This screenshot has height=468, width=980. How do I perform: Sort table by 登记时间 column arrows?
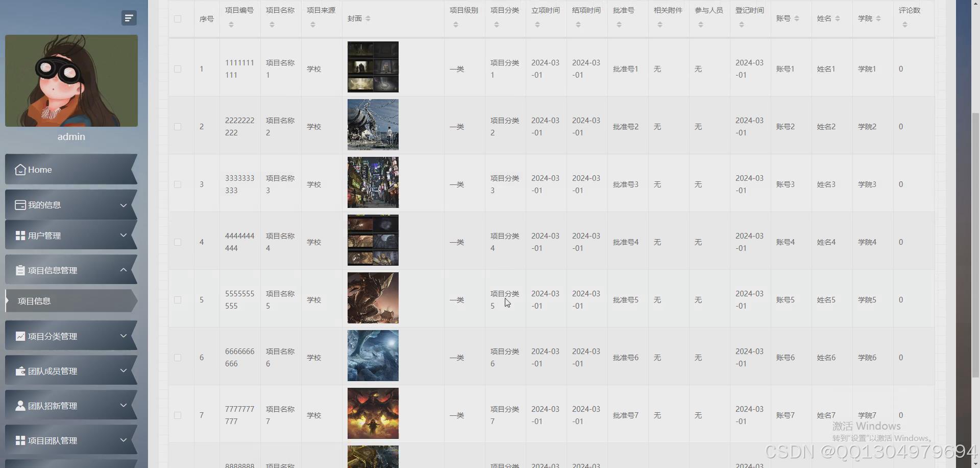click(x=742, y=25)
